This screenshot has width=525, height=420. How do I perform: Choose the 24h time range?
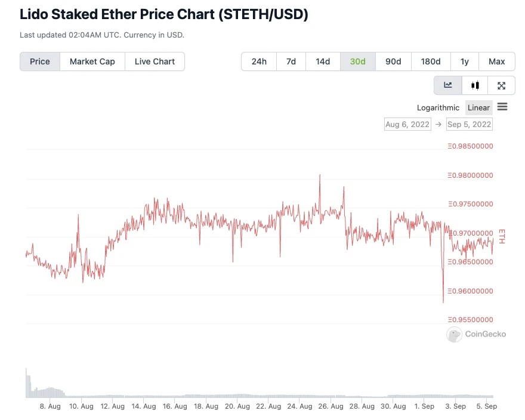point(259,61)
